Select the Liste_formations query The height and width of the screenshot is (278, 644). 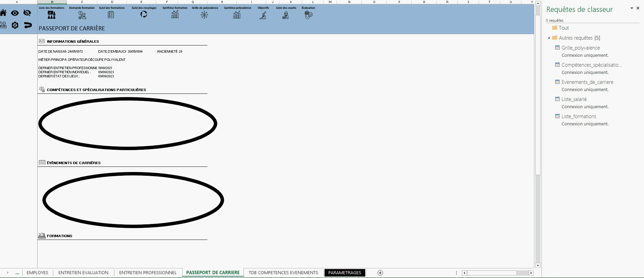tap(579, 116)
